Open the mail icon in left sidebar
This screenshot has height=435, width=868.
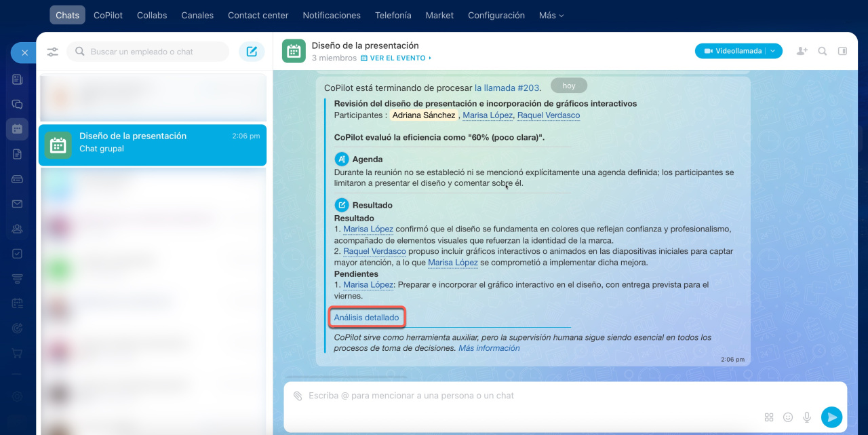(x=17, y=204)
